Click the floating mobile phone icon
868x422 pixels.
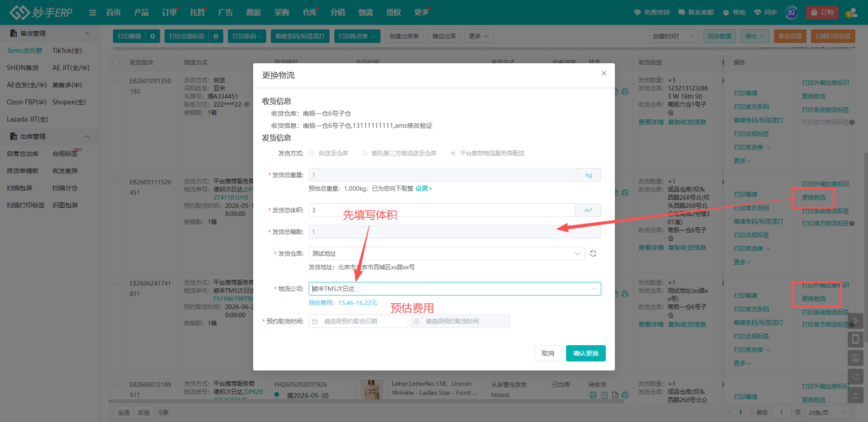(855, 339)
